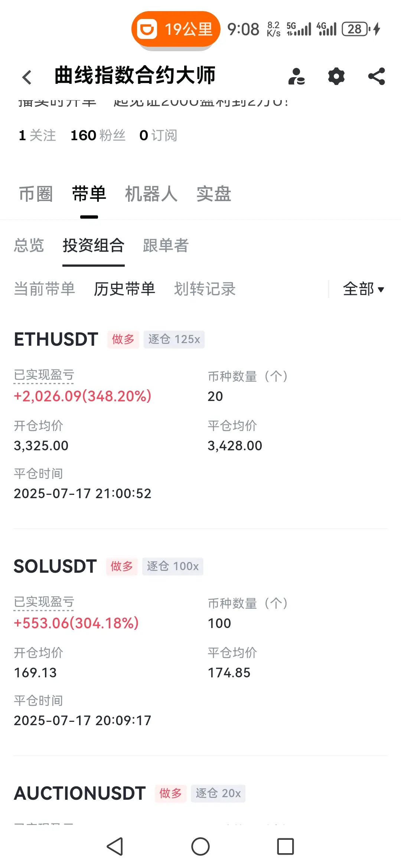Tap Android back navigation triangle
401x868 pixels.
coord(115,846)
